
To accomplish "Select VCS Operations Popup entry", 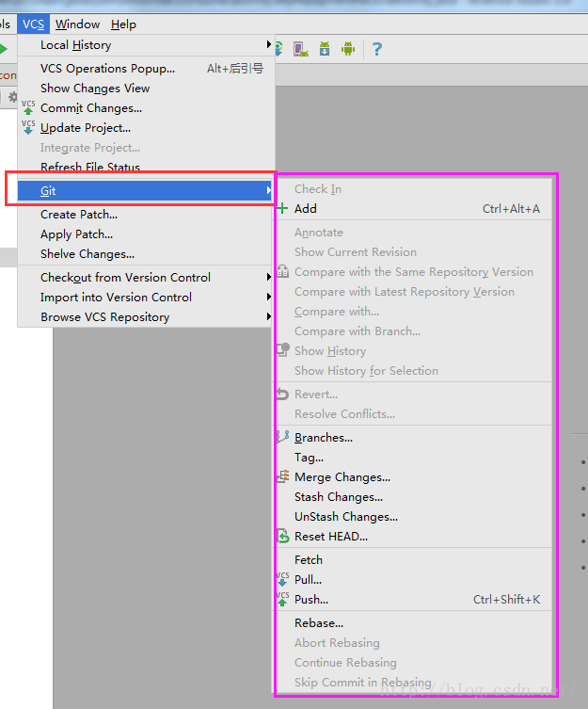I will (146, 69).
